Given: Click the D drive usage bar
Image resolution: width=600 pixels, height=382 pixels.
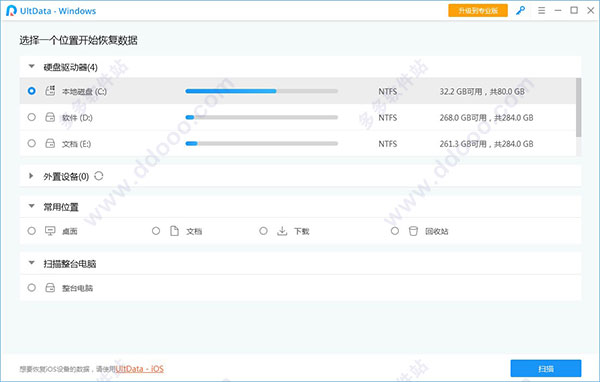Looking at the screenshot, I should 261,117.
